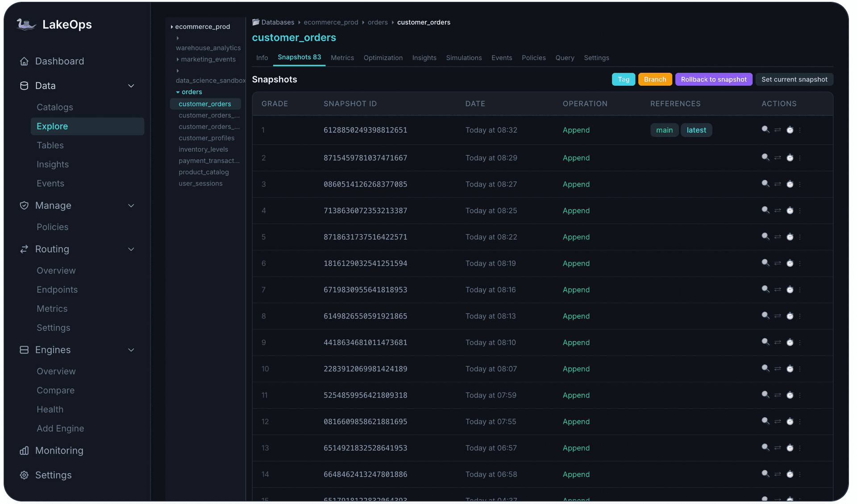The image size is (857, 504).
Task: Switch to the Simulations tab
Action: pos(464,58)
